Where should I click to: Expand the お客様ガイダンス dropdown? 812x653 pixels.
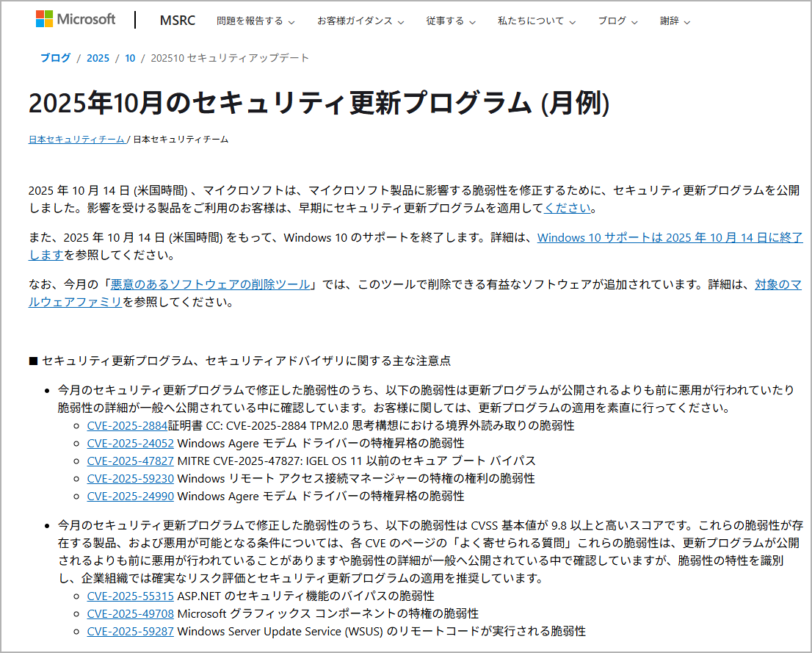[x=360, y=21]
